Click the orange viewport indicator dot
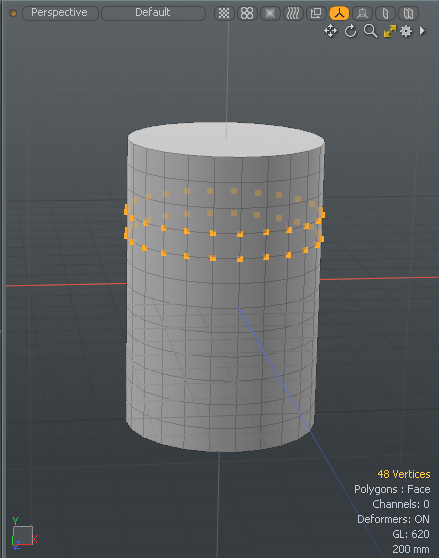 (x=13, y=14)
